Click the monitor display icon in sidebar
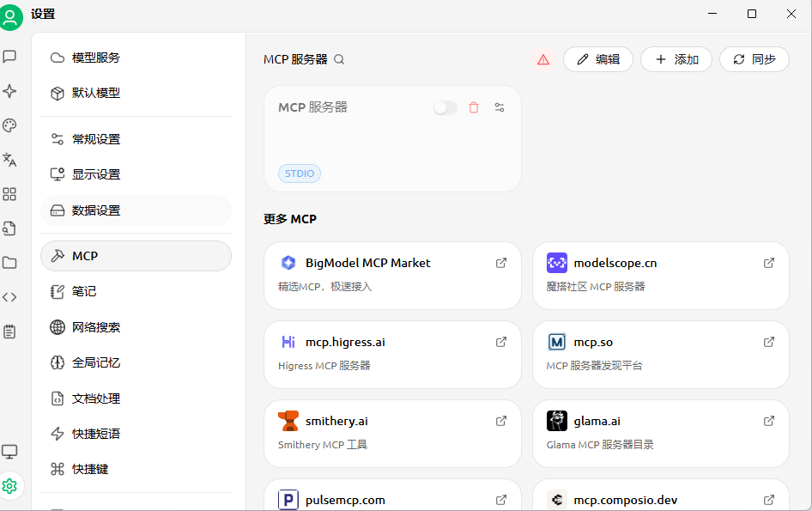812x511 pixels. click(x=9, y=452)
